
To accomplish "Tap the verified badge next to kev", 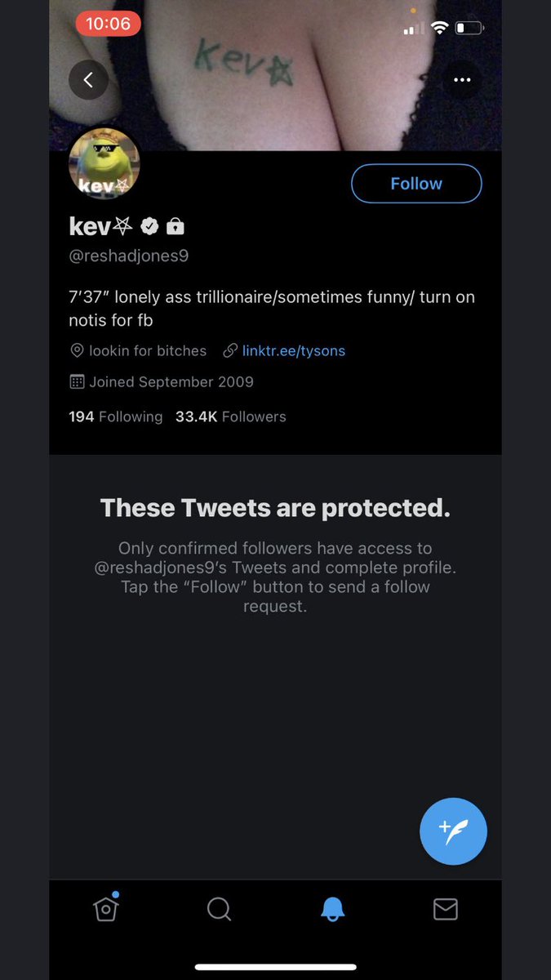I will click(150, 225).
